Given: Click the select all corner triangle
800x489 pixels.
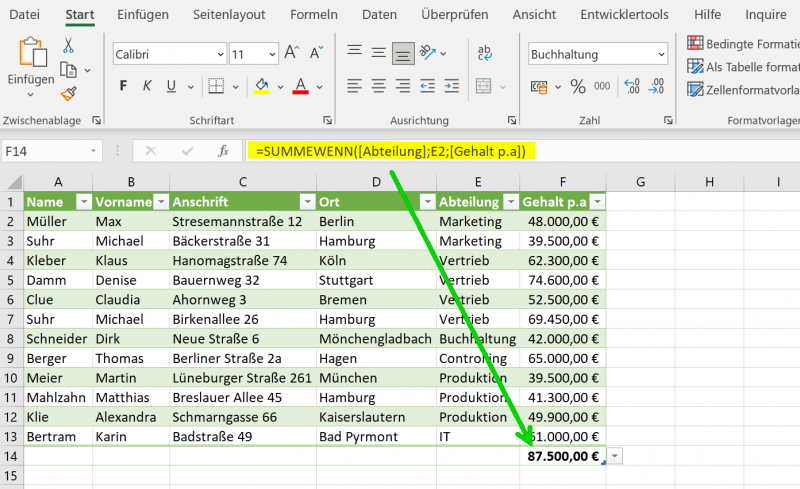Looking at the screenshot, I should click(13, 182).
